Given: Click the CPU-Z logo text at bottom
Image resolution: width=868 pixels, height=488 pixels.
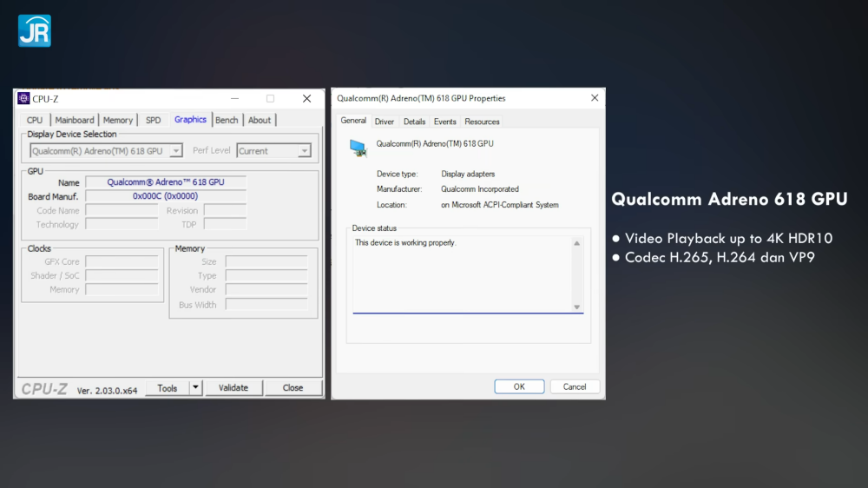Looking at the screenshot, I should coord(44,389).
